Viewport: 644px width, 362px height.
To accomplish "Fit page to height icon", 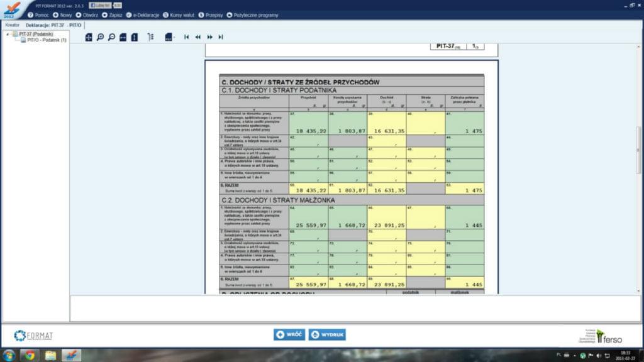I will click(x=135, y=37).
